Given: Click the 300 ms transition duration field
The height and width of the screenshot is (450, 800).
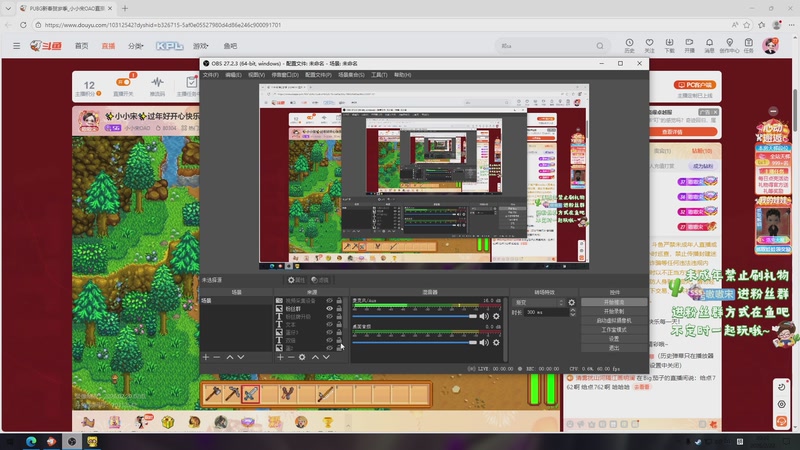Looking at the screenshot, I should [x=546, y=312].
